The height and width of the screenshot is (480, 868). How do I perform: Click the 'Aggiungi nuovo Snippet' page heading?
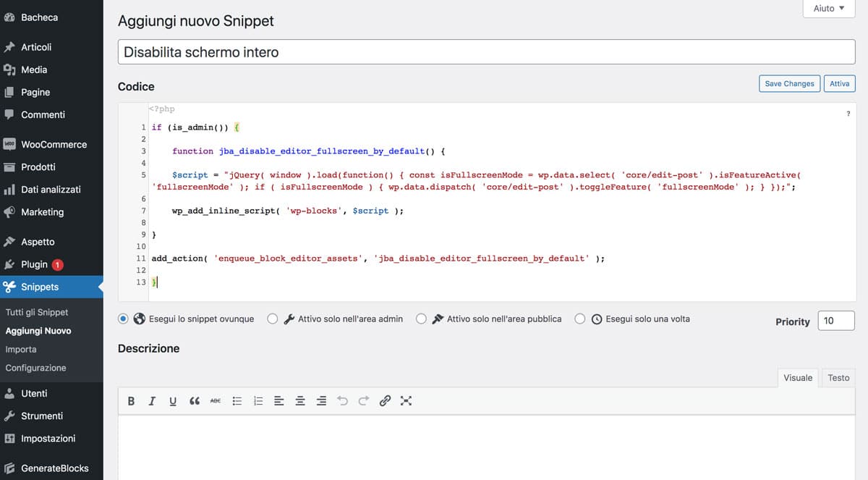(x=196, y=21)
